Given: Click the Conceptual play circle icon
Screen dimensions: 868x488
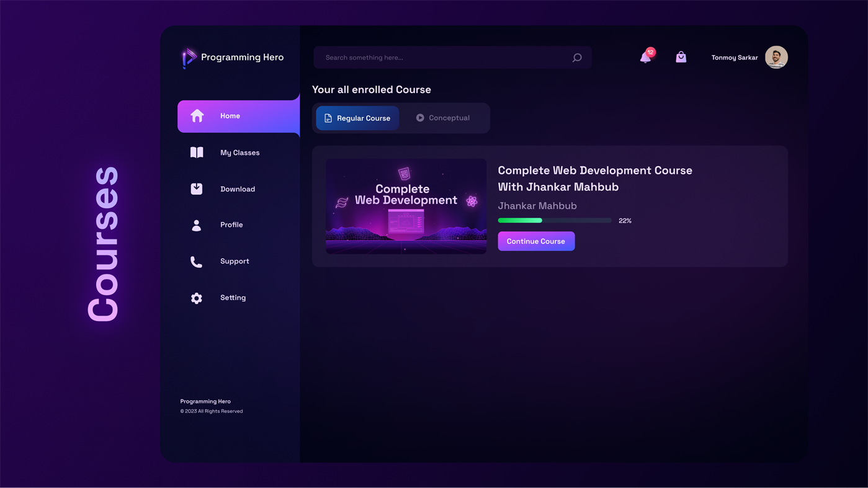Looking at the screenshot, I should (x=420, y=117).
